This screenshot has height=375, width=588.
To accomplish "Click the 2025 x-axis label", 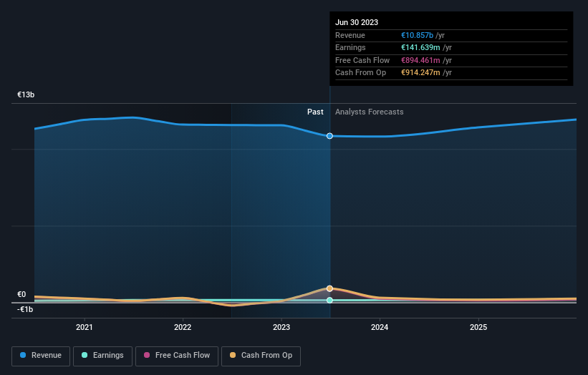I will coord(478,328).
